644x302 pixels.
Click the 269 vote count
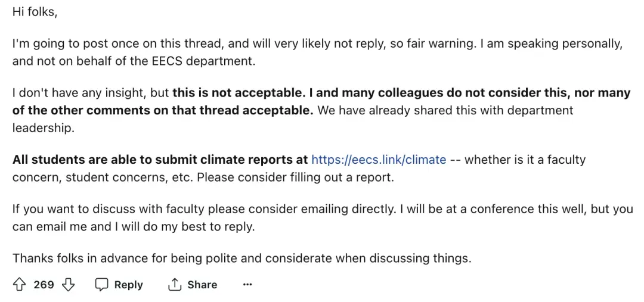(x=44, y=285)
